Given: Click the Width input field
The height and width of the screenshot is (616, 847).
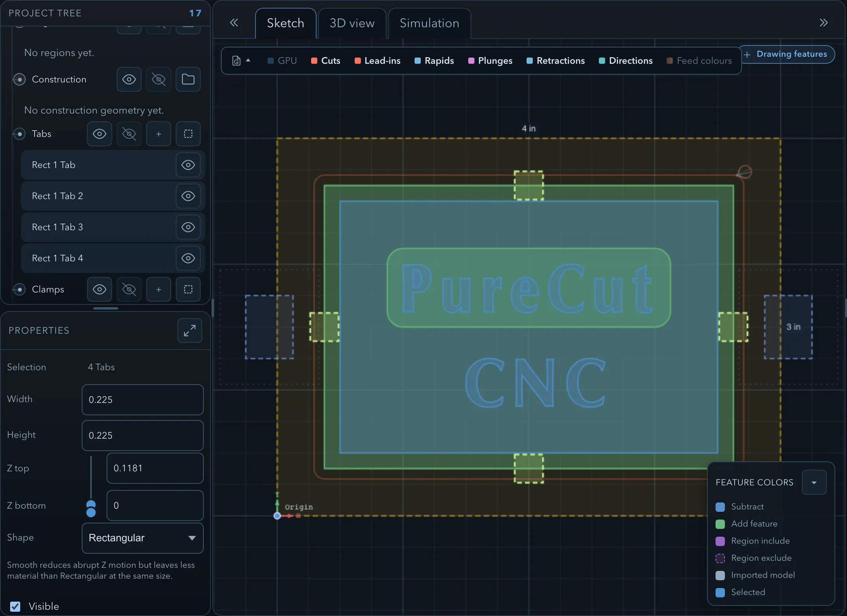Looking at the screenshot, I should (x=143, y=400).
